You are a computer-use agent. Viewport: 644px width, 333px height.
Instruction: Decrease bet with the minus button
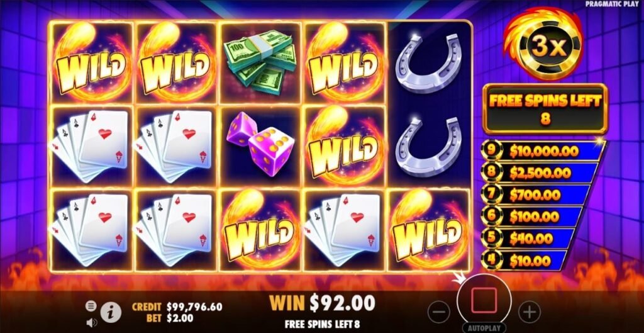click(438, 313)
